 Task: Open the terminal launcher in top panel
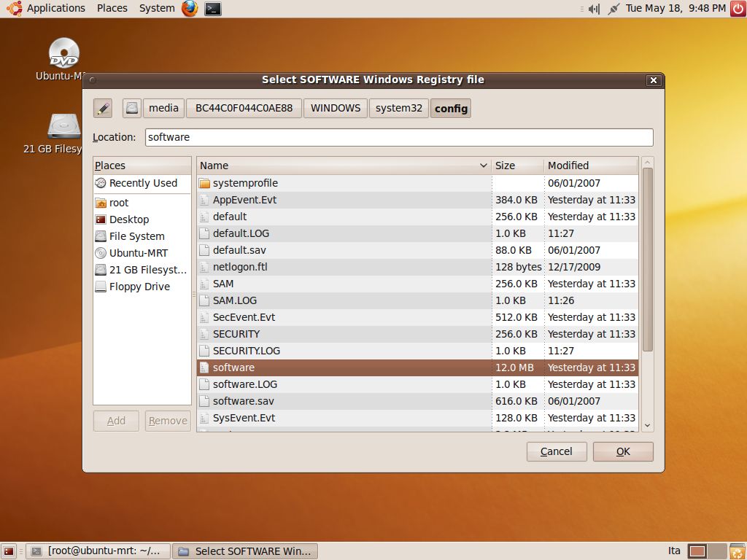coord(212,9)
